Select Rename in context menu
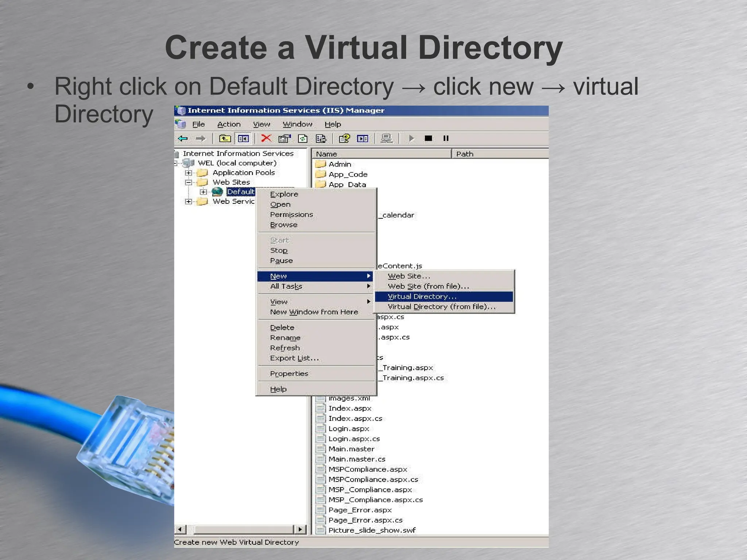Viewport: 747px width, 560px height. point(316,338)
